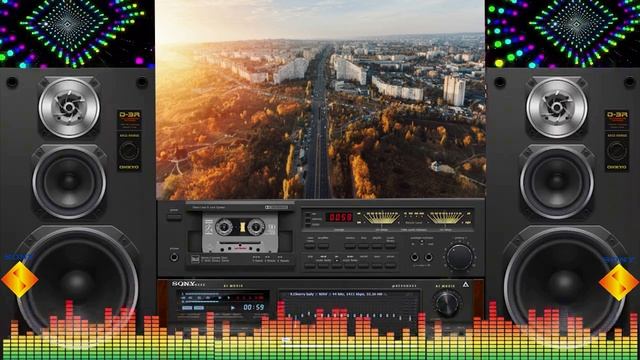This screenshot has width=640, height=360.
Task: Turn the large volume knob on cassette deck
Action: 460,257
